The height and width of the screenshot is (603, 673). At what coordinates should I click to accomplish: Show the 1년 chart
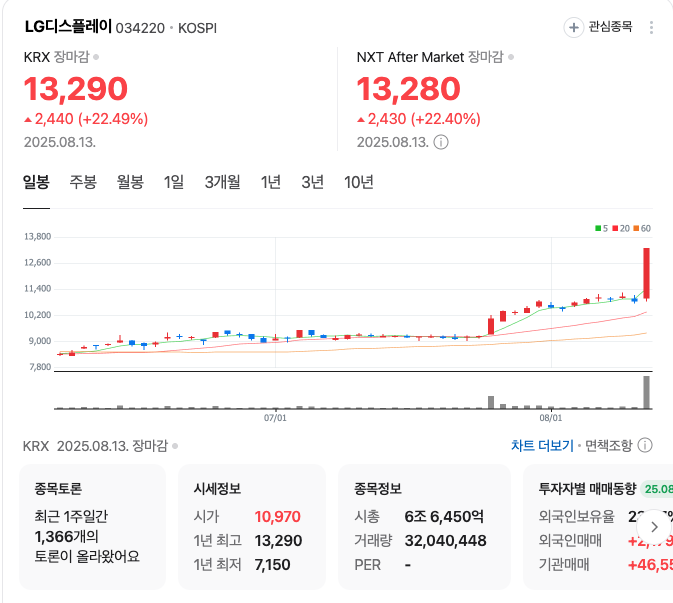(x=271, y=182)
